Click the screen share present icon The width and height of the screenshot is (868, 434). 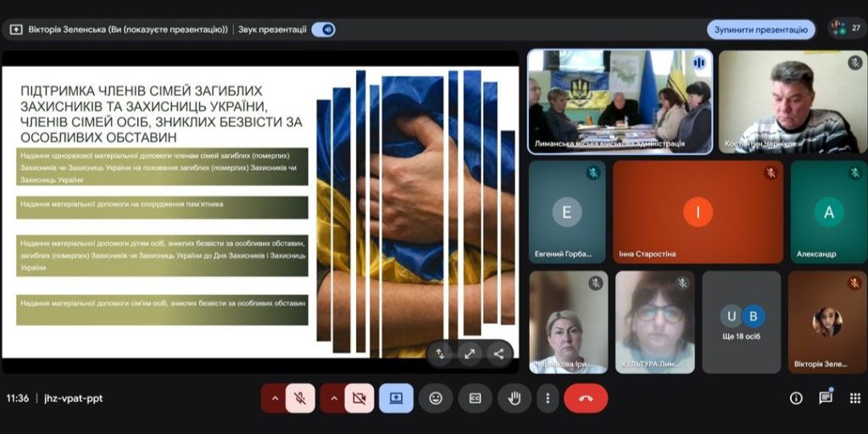[396, 398]
